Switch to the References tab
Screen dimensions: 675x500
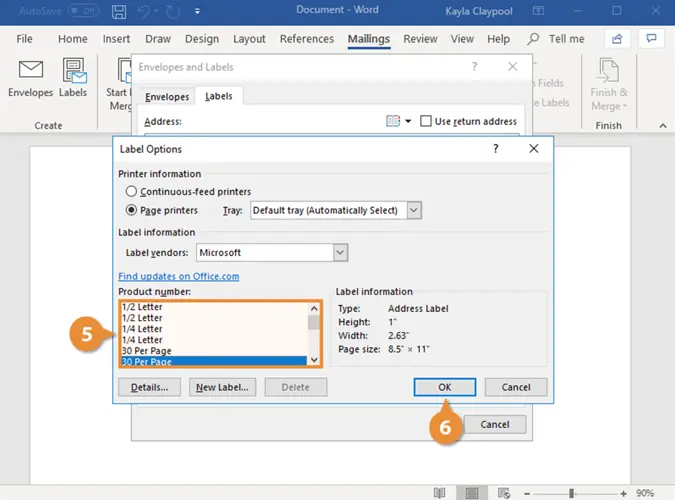[307, 39]
